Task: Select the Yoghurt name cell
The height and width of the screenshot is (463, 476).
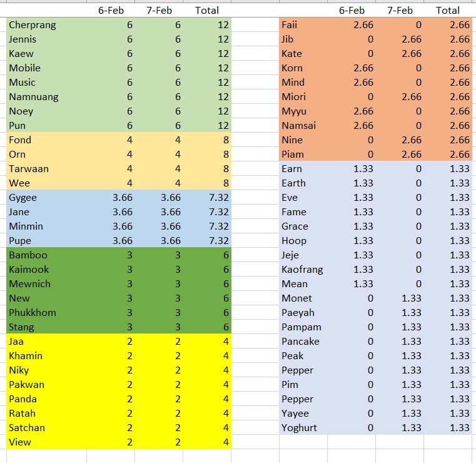Action: pos(303,428)
